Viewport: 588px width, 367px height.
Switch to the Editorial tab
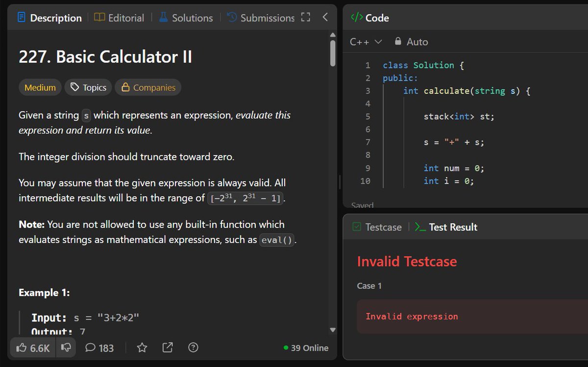[x=119, y=18]
